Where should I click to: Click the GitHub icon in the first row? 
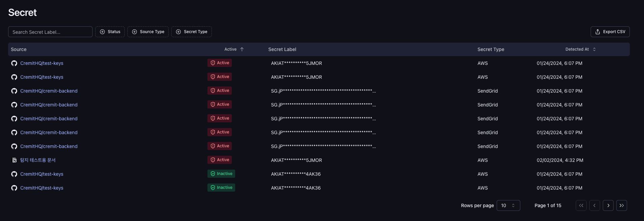[14, 63]
